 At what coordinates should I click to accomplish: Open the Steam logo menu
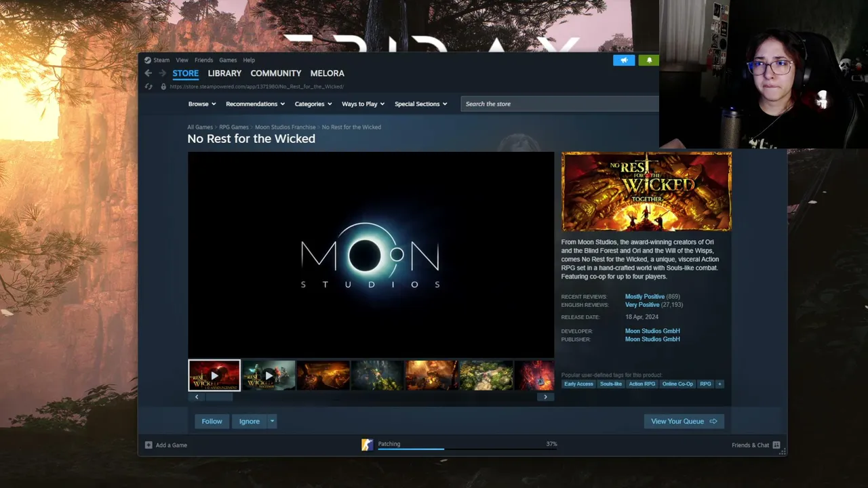(x=148, y=60)
